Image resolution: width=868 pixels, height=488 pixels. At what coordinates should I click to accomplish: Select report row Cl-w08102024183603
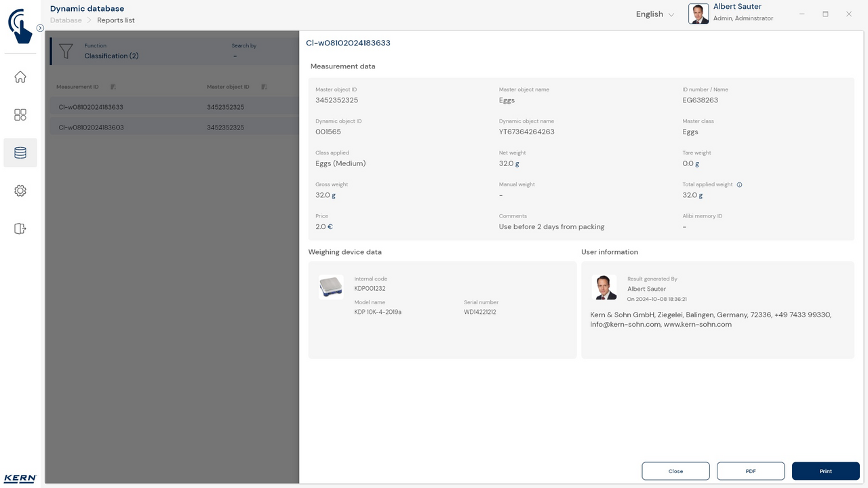(x=91, y=127)
